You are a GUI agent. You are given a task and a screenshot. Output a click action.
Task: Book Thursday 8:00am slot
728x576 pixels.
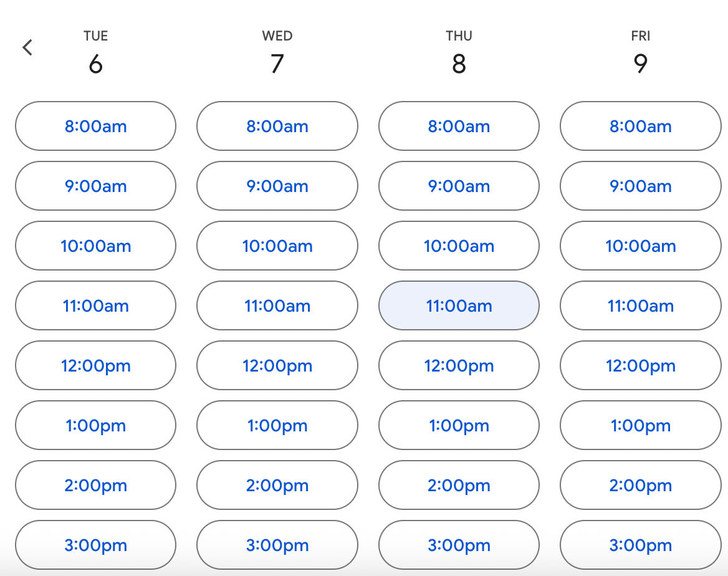tap(459, 126)
